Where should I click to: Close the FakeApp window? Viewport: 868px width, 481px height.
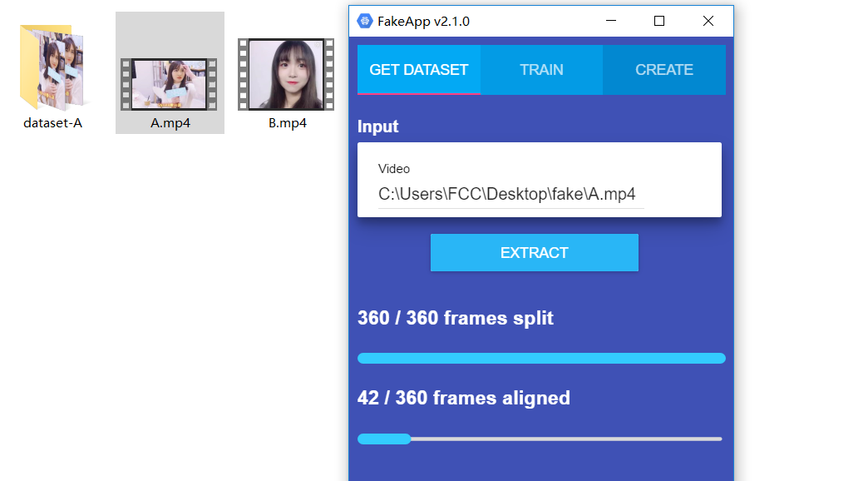708,21
